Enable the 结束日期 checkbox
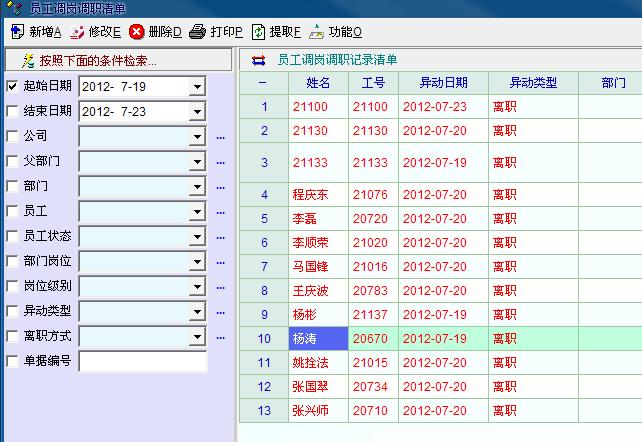642x442 pixels. (x=13, y=111)
